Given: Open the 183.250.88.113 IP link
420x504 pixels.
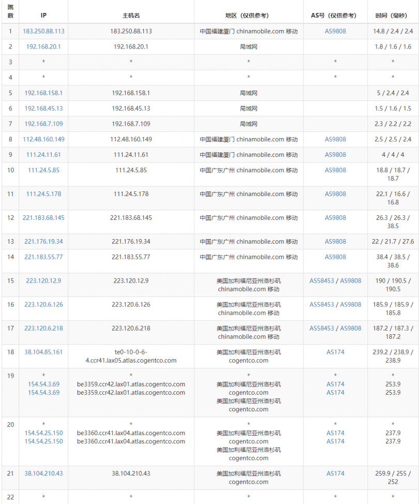Looking at the screenshot, I should (43, 31).
